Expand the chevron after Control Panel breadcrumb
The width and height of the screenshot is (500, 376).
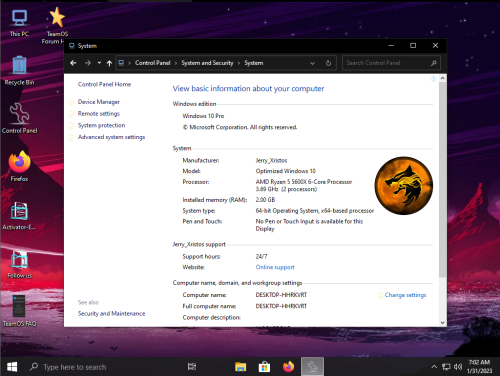pos(176,63)
